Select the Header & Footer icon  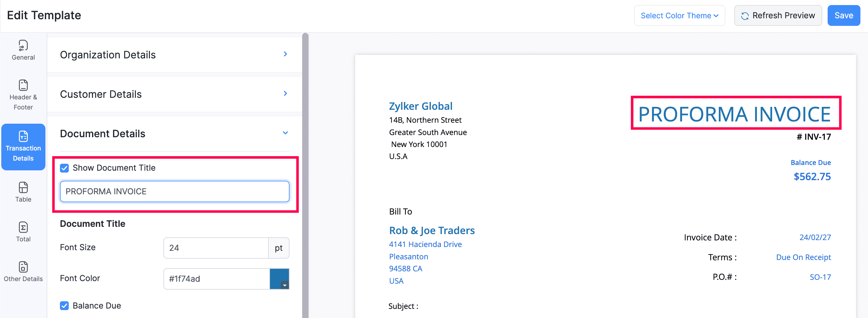coord(23,85)
